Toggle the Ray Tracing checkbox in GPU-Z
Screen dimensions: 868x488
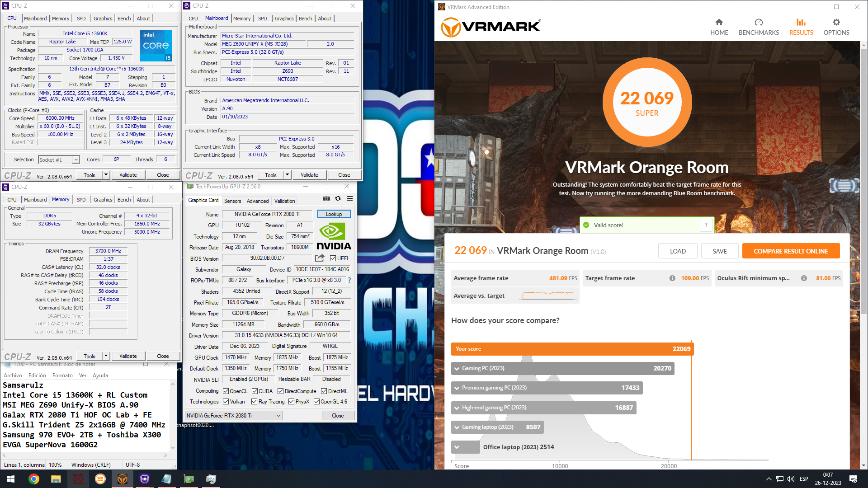pos(254,402)
